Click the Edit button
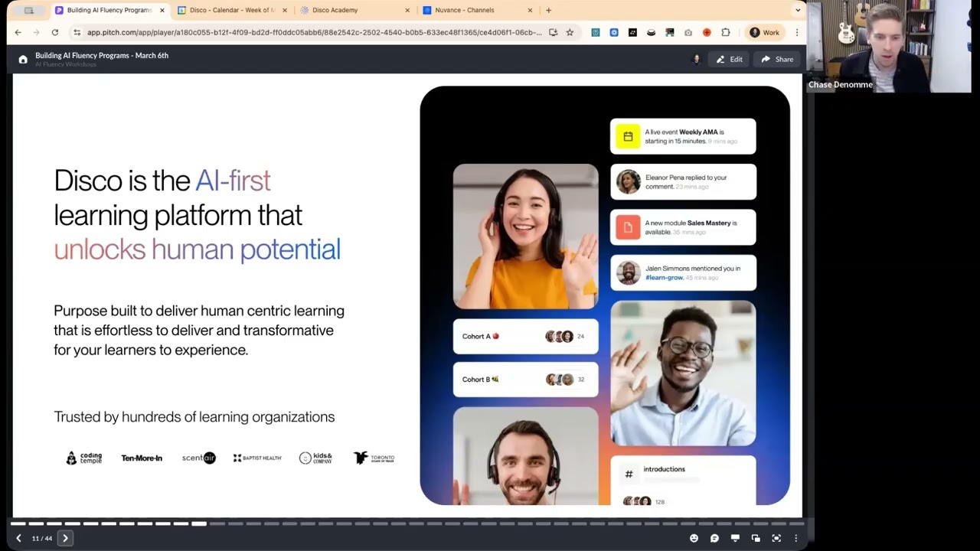The image size is (980, 551). click(729, 59)
